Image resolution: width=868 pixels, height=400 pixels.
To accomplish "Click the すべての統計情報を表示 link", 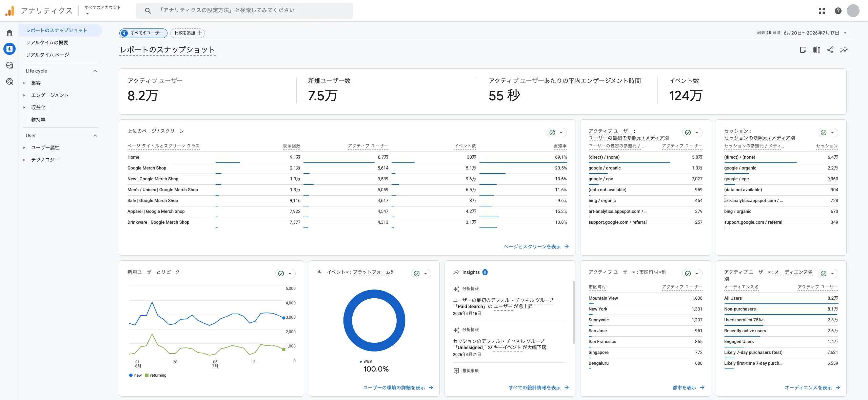I will pos(538,387).
